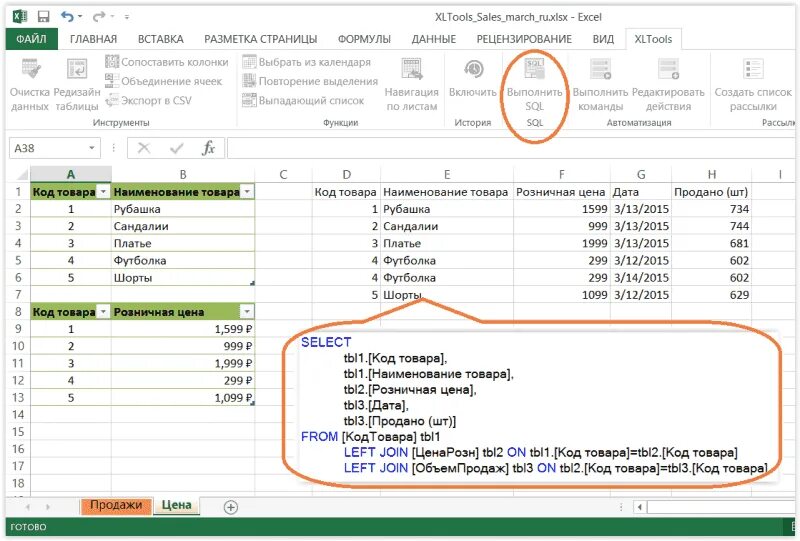
Task: Switch to the ВСТАВКА ribbon tab
Action: tap(161, 39)
